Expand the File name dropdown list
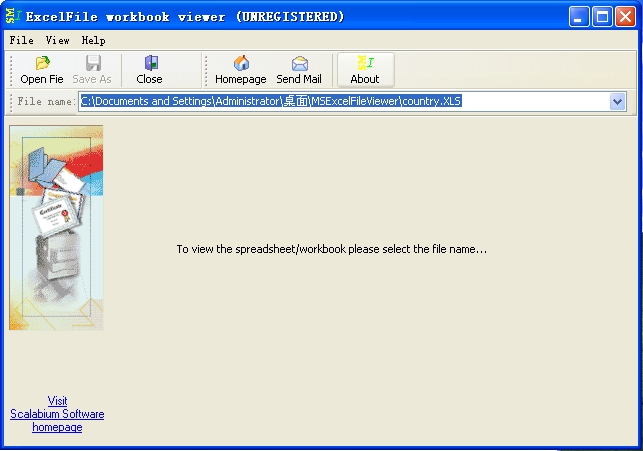The image size is (643, 451). tap(617, 101)
